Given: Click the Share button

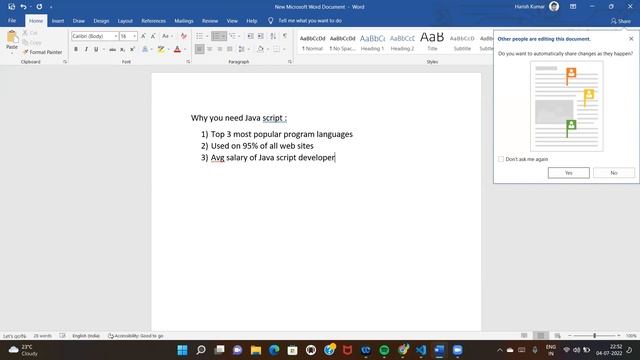Looking at the screenshot, I should tap(620, 21).
